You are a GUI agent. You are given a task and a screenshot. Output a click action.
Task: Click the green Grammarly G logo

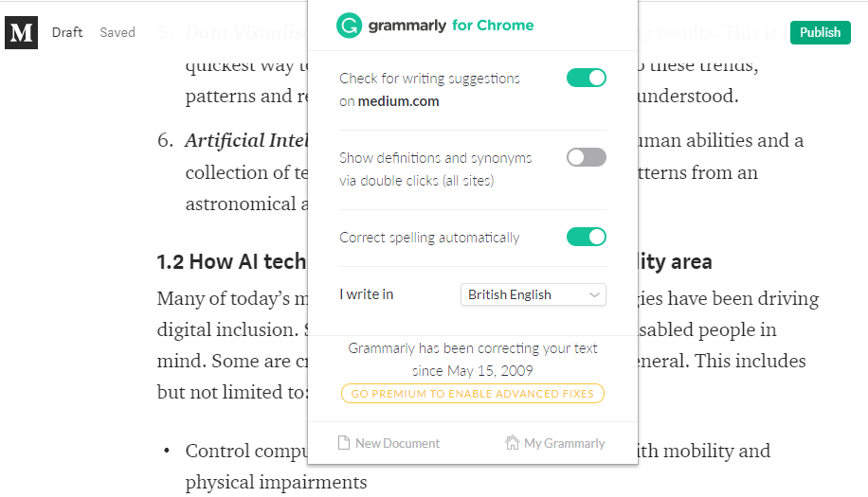click(349, 26)
